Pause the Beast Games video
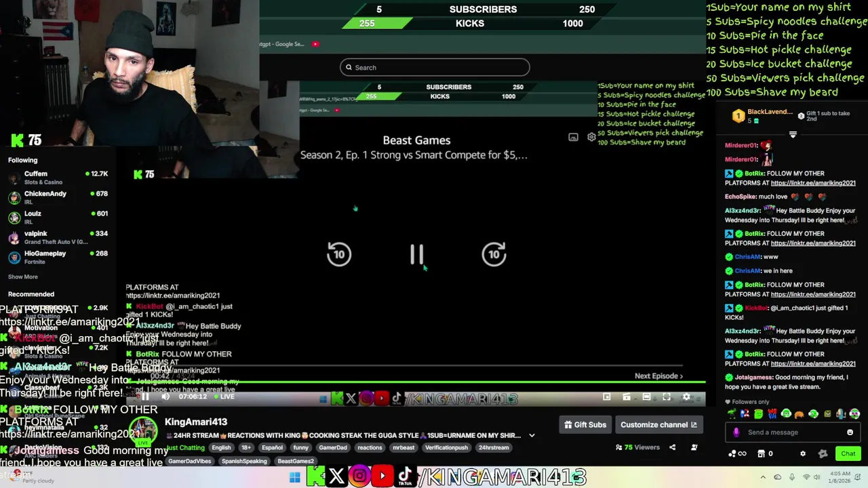Screen dimensions: 868x488 416,254
